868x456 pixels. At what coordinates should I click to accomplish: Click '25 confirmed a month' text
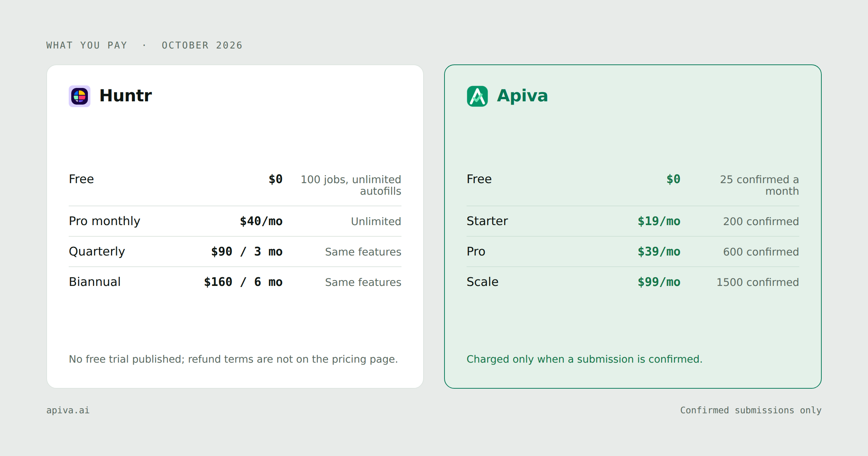pyautogui.click(x=759, y=185)
